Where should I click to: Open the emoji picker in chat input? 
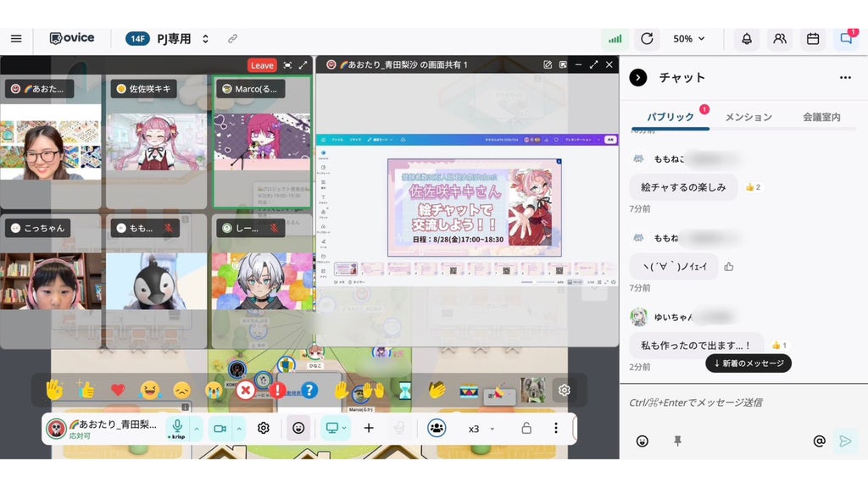(643, 441)
